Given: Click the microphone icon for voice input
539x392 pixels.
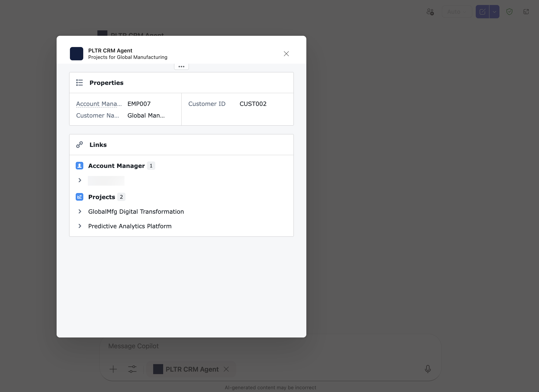Looking at the screenshot, I should [428, 369].
